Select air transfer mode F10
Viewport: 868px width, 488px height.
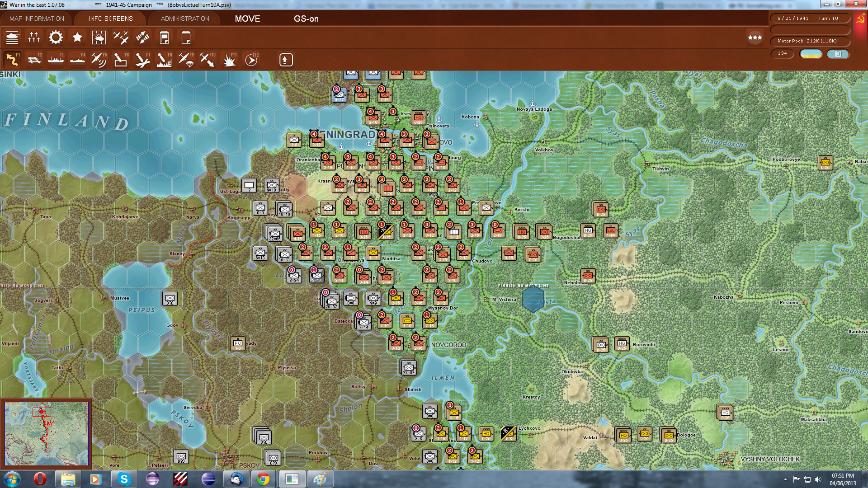(208, 60)
